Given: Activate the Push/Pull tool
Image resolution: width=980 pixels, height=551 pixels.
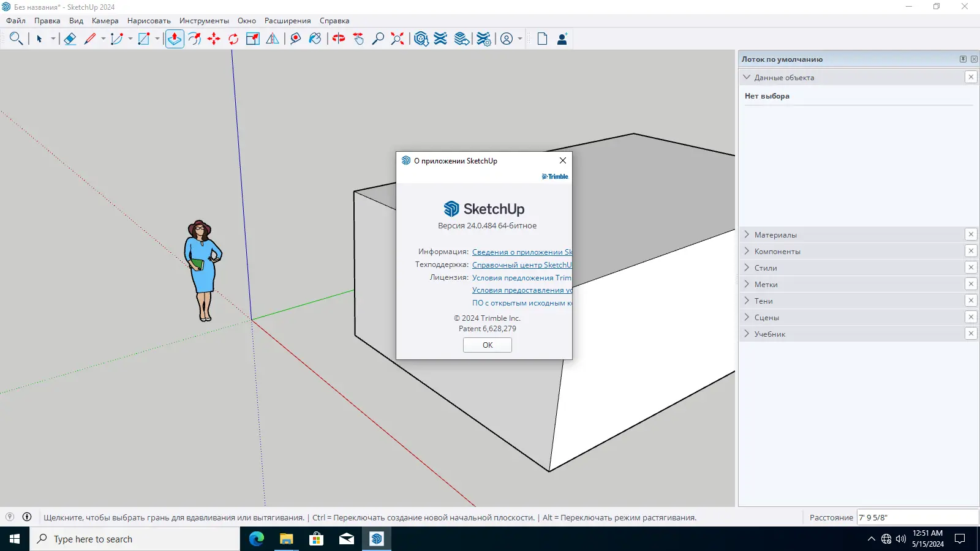Looking at the screenshot, I should click(x=175, y=39).
